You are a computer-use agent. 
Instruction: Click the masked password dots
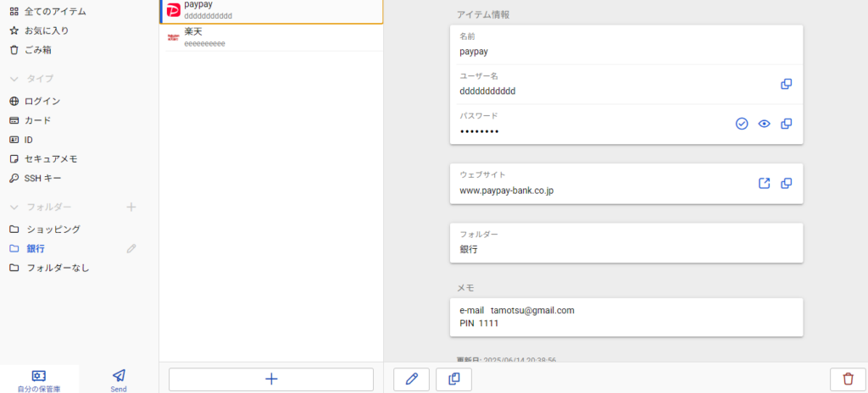pos(479,132)
